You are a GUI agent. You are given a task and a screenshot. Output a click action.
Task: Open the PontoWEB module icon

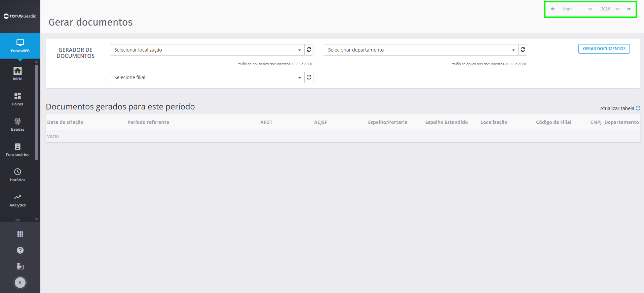pos(20,46)
